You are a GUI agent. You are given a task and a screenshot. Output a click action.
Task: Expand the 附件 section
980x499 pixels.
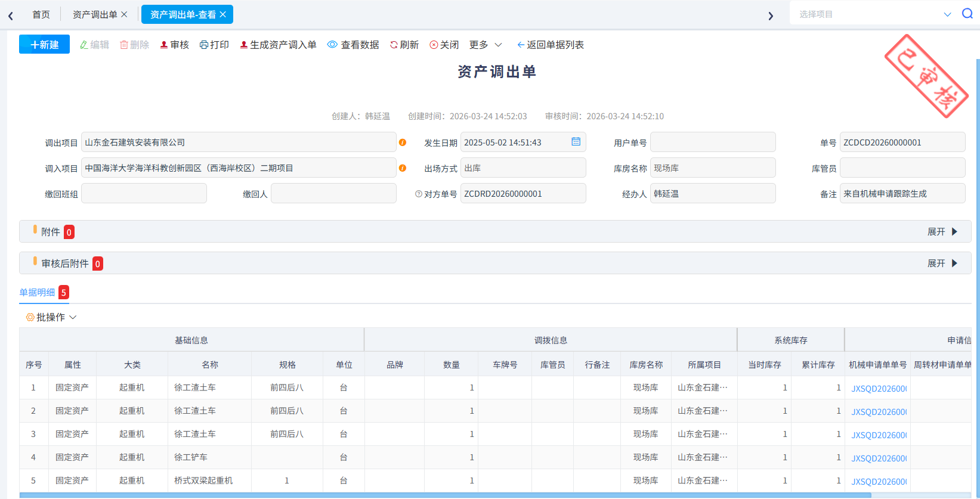point(942,231)
